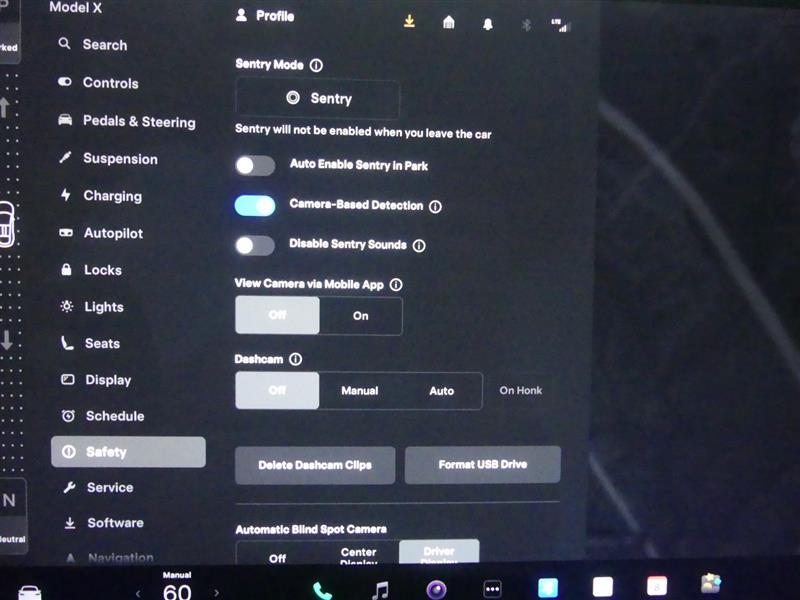Open Lights settings

point(92,307)
